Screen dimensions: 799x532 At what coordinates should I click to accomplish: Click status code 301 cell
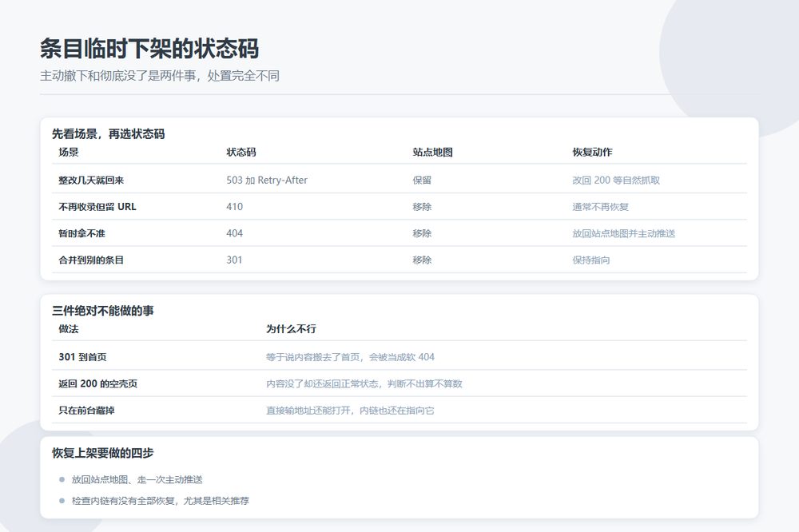coord(234,260)
